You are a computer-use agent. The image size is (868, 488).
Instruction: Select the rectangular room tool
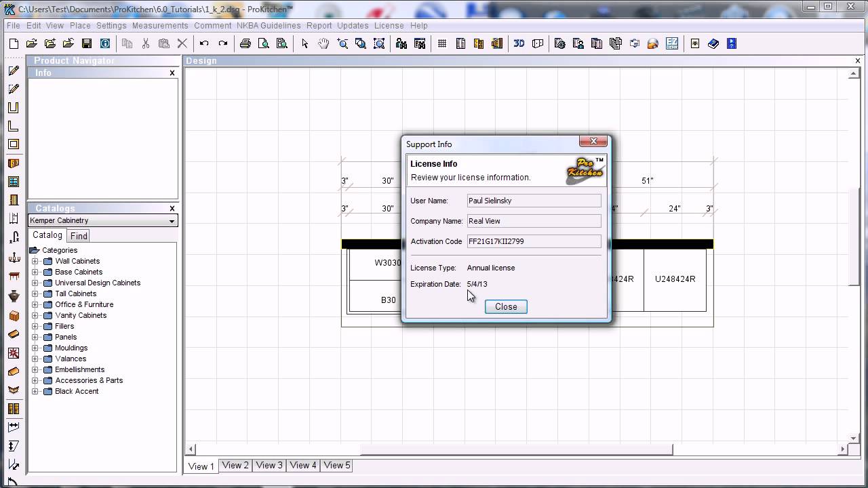(14, 144)
